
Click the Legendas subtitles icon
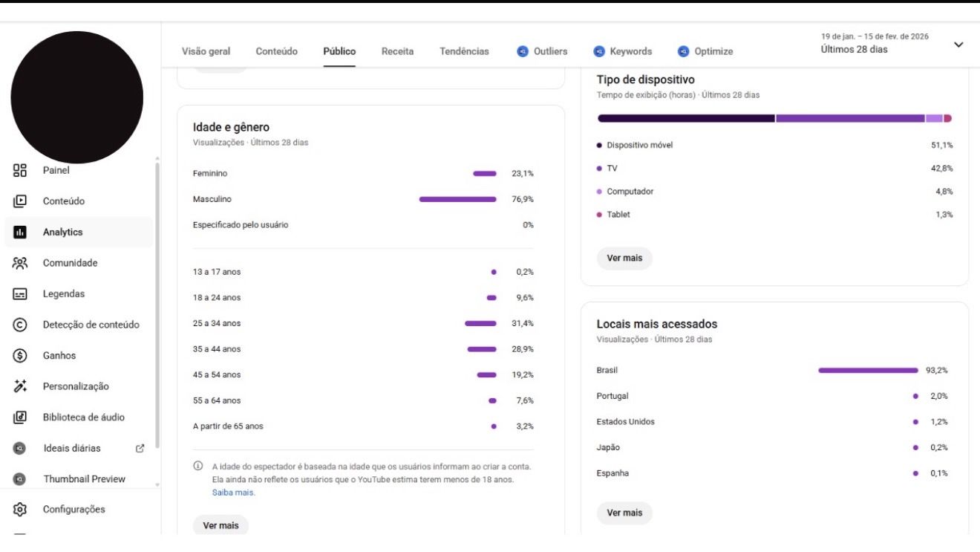[20, 293]
